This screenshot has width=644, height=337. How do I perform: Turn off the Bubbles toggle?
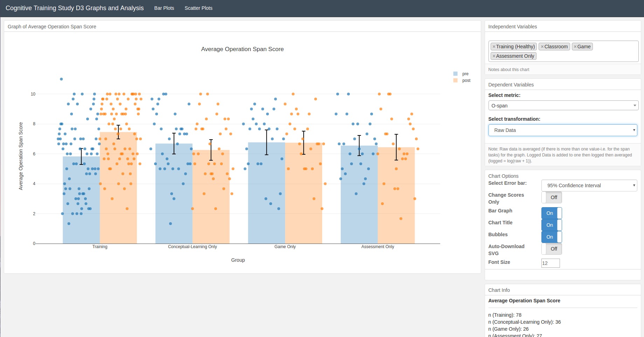pos(551,237)
